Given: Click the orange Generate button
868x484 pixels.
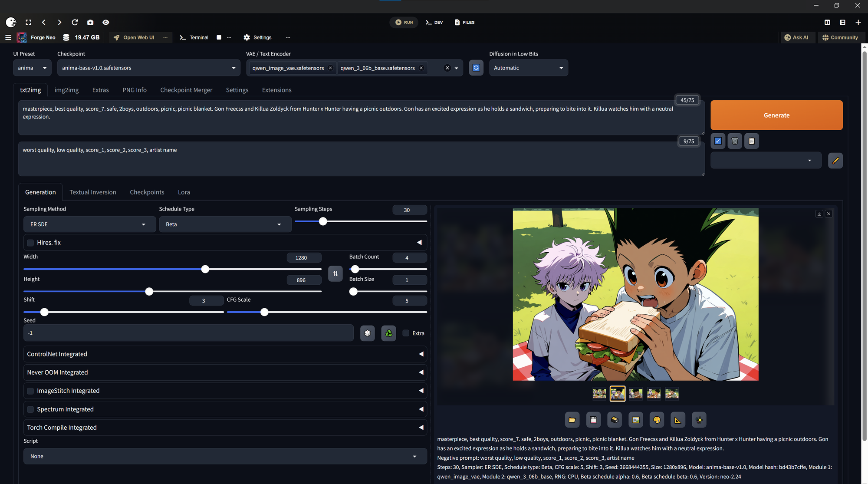Looking at the screenshot, I should click(776, 115).
